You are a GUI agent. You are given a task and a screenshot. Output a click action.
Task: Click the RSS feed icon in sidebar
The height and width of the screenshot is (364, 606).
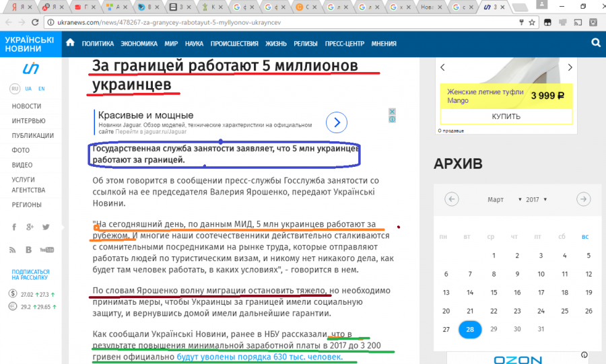(14, 250)
